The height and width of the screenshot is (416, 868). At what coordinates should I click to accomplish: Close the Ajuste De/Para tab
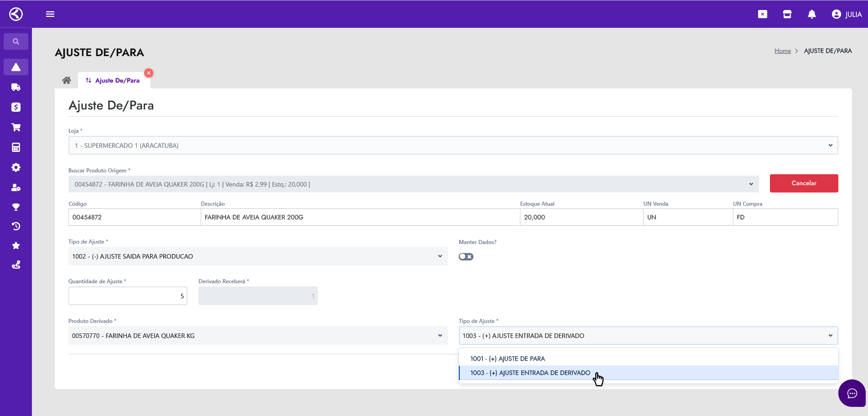click(149, 73)
